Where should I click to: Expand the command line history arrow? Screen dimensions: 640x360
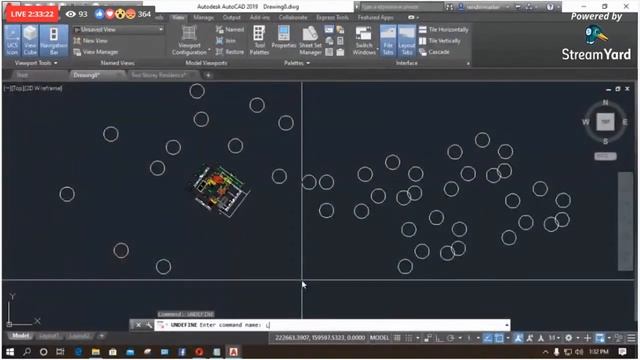507,325
